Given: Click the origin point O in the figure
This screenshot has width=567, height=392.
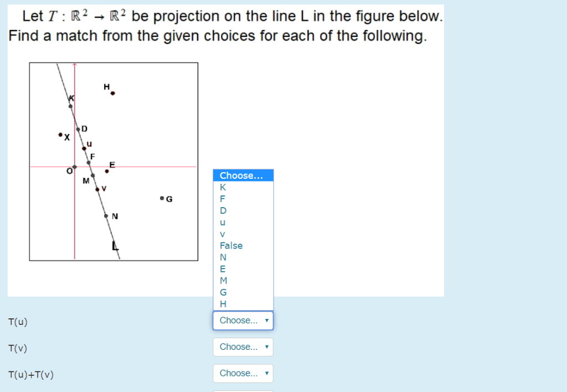Looking at the screenshot, I should (x=74, y=167).
